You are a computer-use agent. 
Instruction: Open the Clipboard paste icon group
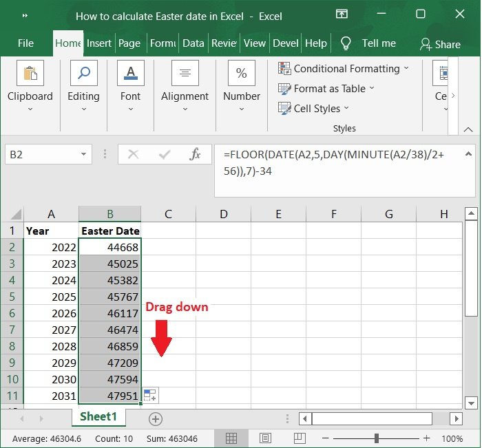[x=30, y=74]
